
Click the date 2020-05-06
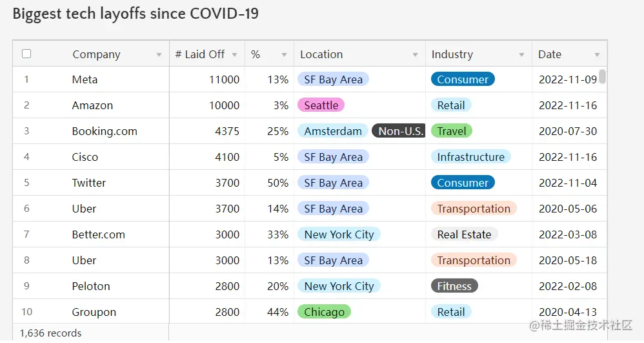tap(568, 209)
